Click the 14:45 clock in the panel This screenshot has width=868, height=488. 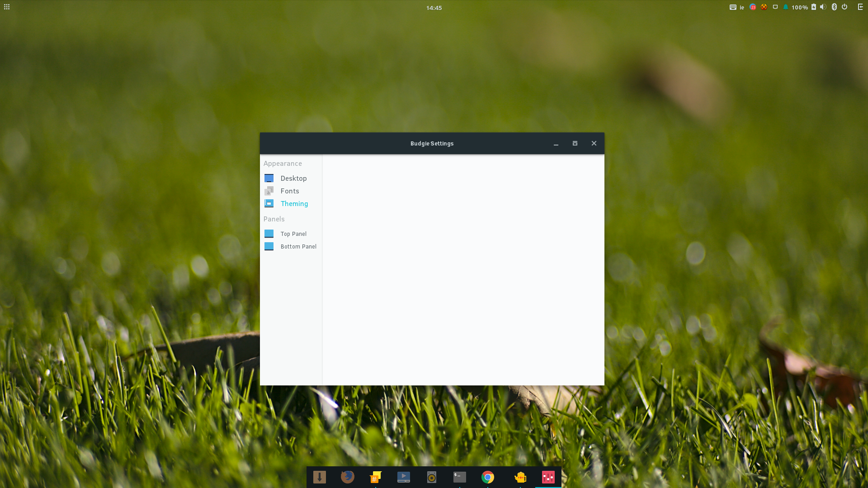pyautogui.click(x=434, y=8)
